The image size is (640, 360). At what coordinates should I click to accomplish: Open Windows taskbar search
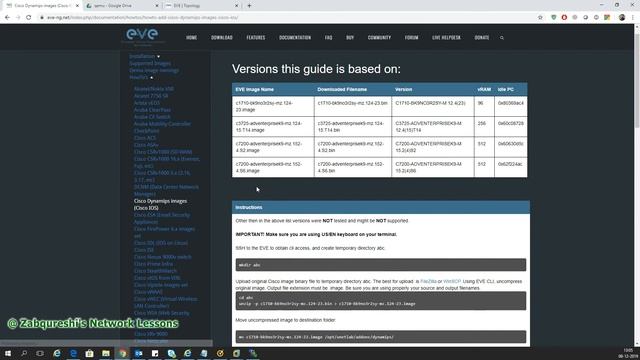[24, 353]
